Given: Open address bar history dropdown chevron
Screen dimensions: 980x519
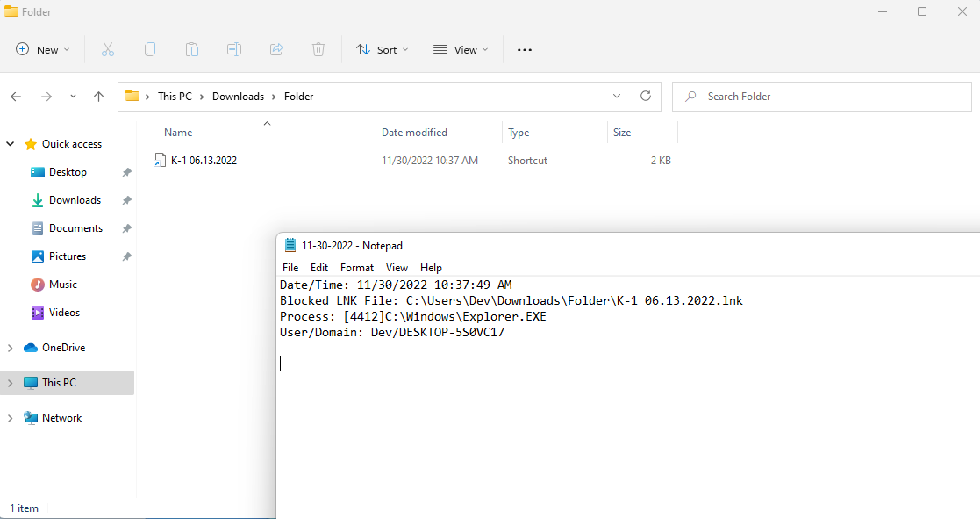Looking at the screenshot, I should (617, 96).
